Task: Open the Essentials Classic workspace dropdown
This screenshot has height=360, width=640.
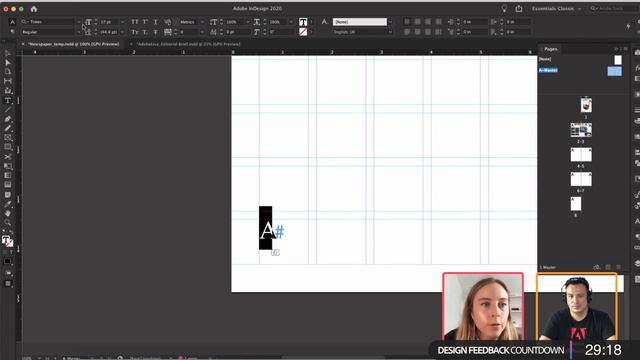Action: 557,9
